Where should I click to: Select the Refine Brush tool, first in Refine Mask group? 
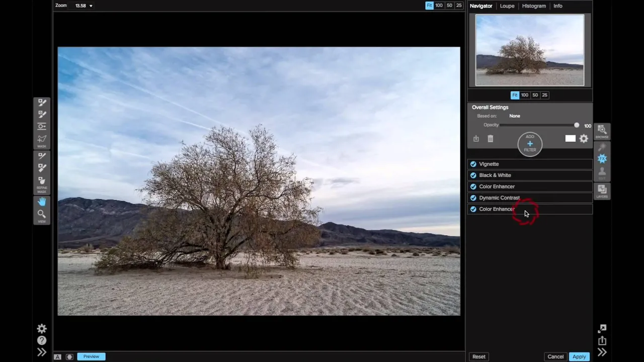coord(42,156)
